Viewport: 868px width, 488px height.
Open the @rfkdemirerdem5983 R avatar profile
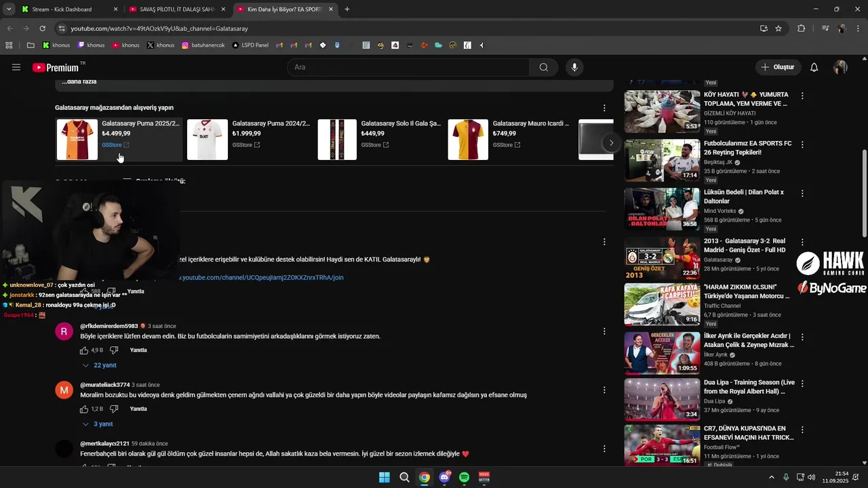64,331
